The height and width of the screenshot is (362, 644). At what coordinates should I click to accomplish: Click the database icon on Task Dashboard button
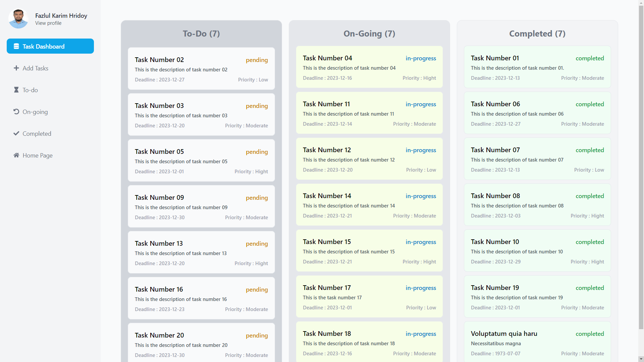(x=16, y=46)
